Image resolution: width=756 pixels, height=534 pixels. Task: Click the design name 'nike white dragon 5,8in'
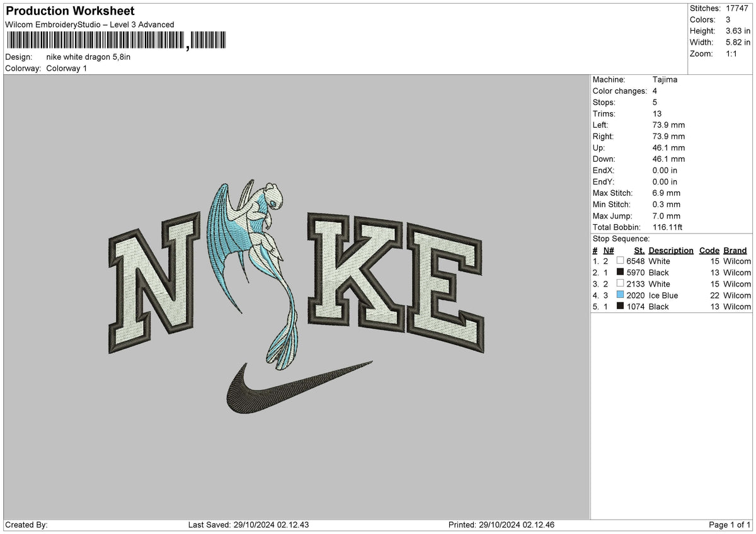[x=89, y=57]
